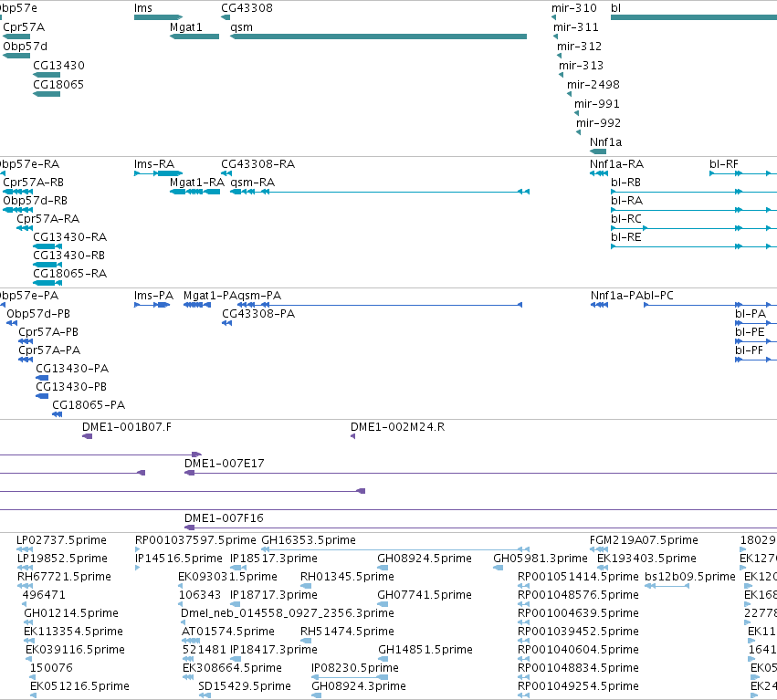The image size is (777, 700).
Task: Click RH01345.5prime EST label
Action: [x=347, y=577]
